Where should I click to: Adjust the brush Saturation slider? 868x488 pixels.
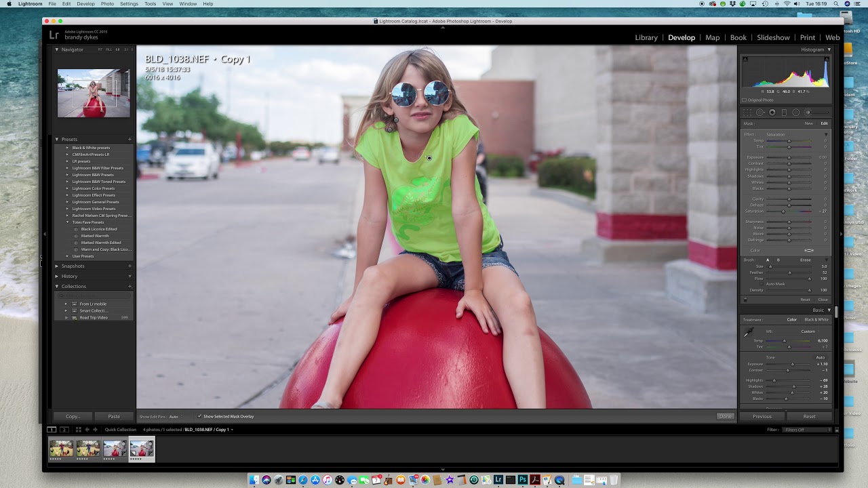tap(783, 211)
